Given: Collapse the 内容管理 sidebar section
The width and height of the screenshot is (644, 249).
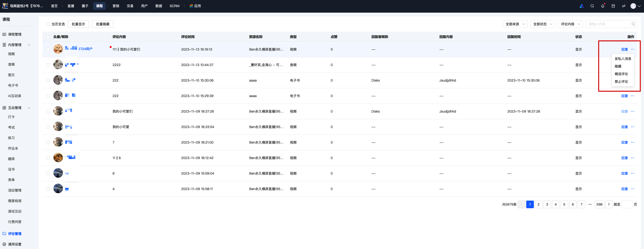Looking at the screenshot, I should [x=29, y=45].
